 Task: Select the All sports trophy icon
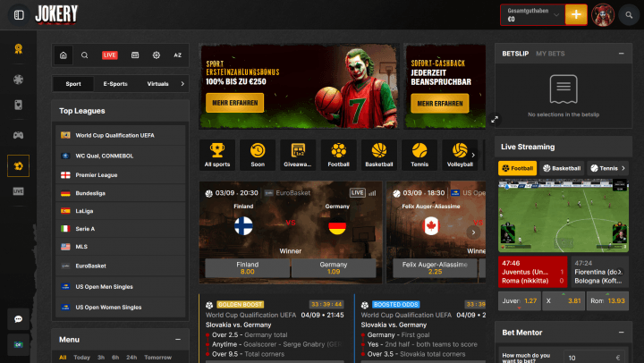(217, 155)
